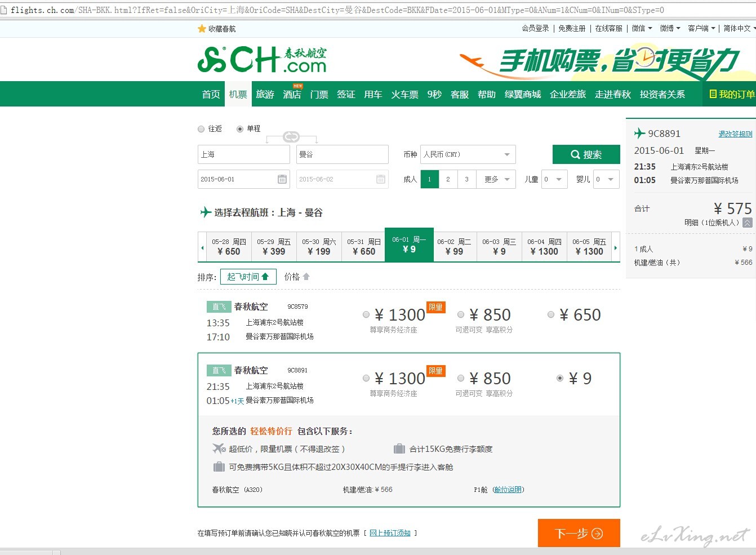Select 3 adult passengers button
The height and width of the screenshot is (555, 756).
(x=466, y=179)
